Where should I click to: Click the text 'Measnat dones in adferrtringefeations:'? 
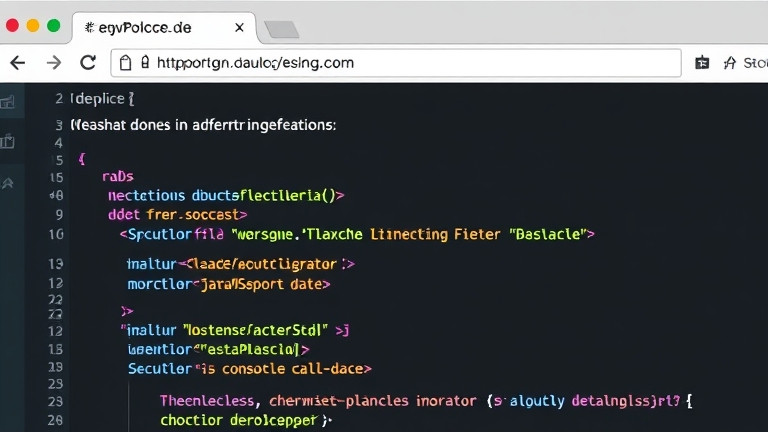[x=203, y=125]
